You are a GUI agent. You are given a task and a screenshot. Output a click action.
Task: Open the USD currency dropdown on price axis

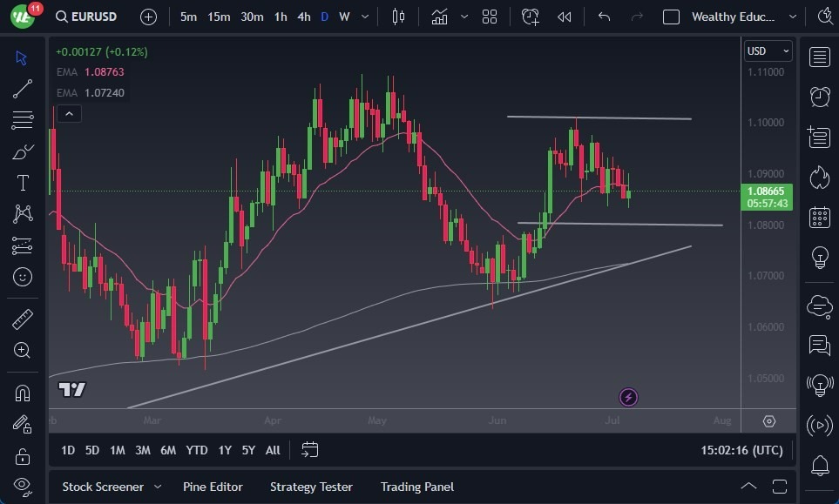coord(767,50)
